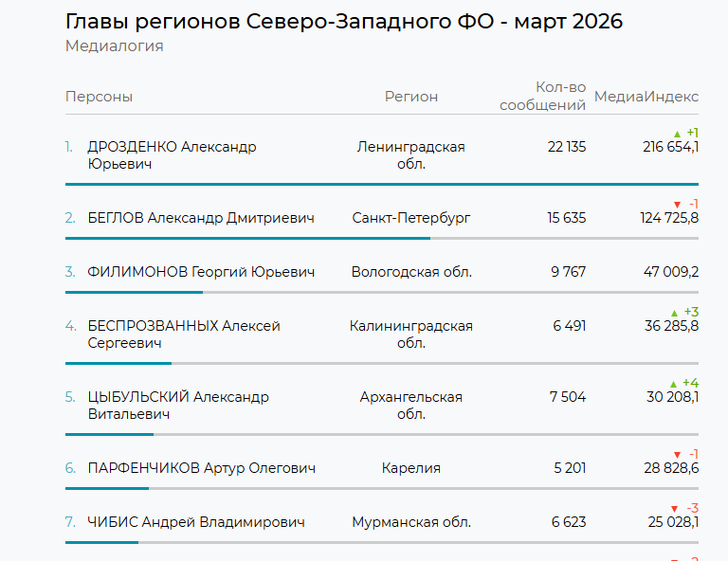Sort by Регион column header
Image resolution: width=728 pixels, height=561 pixels.
click(x=411, y=97)
